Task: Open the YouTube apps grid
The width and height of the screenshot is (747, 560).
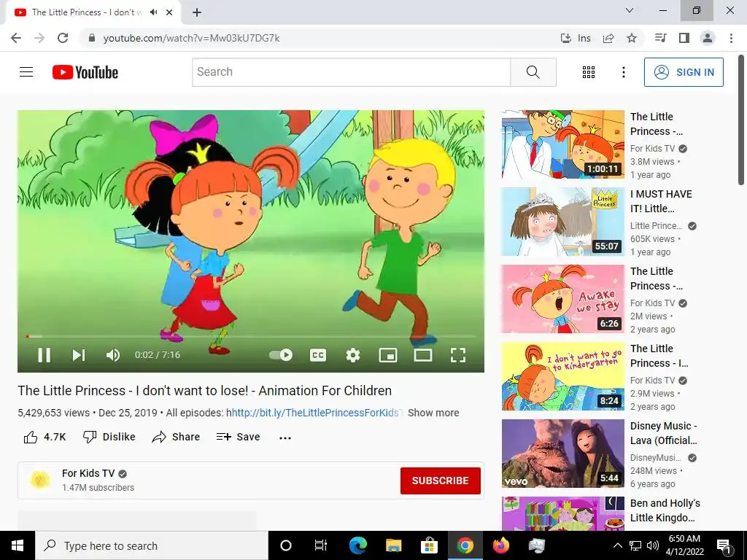Action: pos(589,72)
